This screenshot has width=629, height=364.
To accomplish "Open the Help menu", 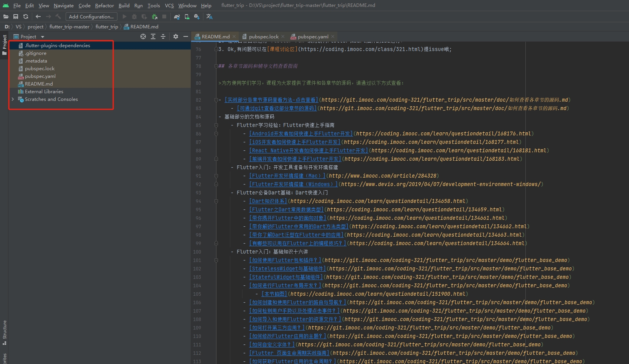I will click(206, 5).
